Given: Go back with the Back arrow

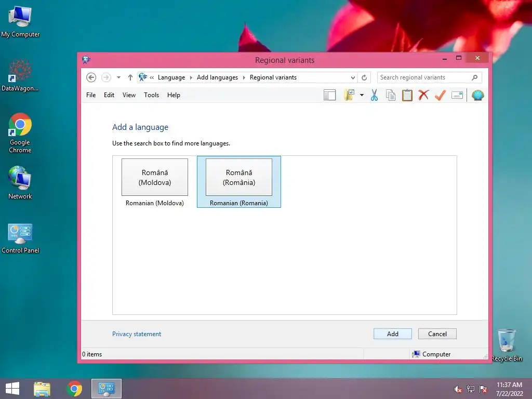Looking at the screenshot, I should 91,77.
